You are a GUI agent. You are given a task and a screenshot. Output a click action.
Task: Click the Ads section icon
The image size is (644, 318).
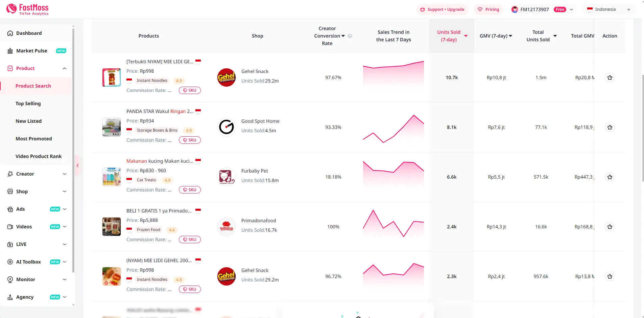coord(10,209)
